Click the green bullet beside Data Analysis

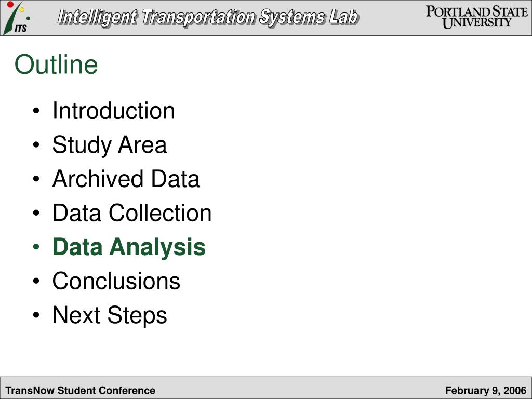(36, 247)
